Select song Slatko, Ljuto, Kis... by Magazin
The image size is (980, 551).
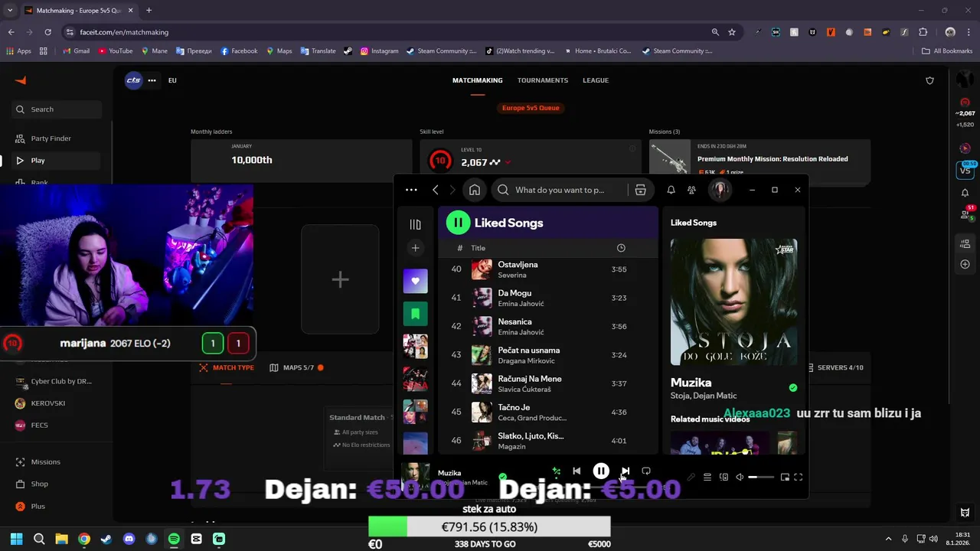[x=547, y=441]
